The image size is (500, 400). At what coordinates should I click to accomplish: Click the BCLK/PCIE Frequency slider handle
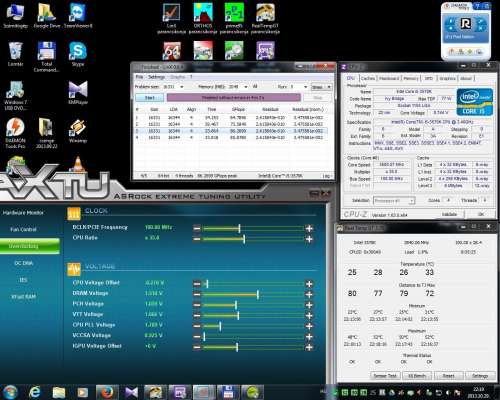239,228
